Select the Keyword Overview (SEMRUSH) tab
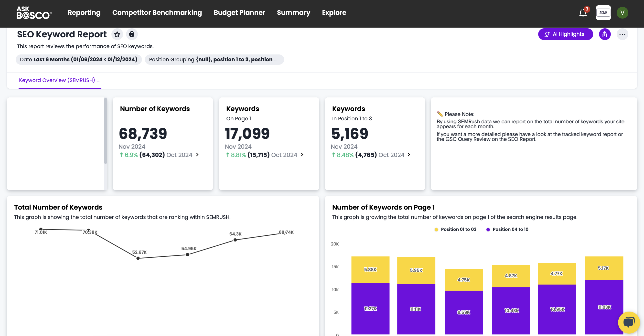Image resolution: width=644 pixels, height=336 pixels. point(59,80)
